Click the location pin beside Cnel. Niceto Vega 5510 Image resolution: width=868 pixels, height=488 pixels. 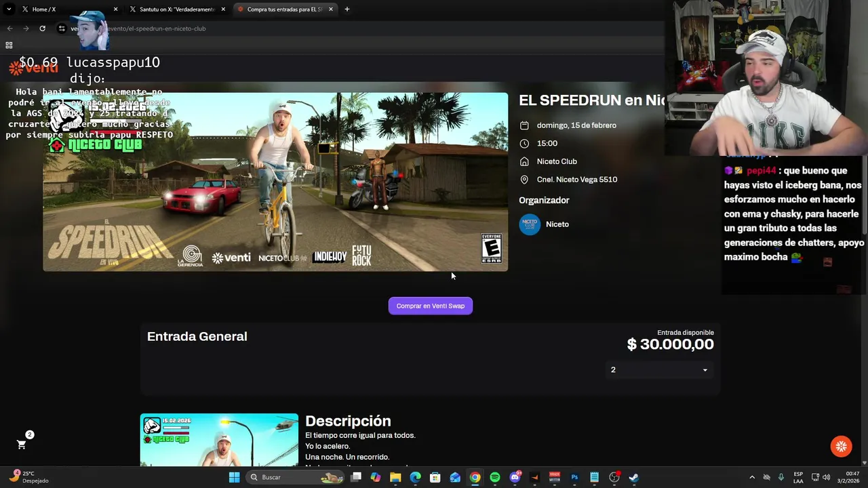524,180
